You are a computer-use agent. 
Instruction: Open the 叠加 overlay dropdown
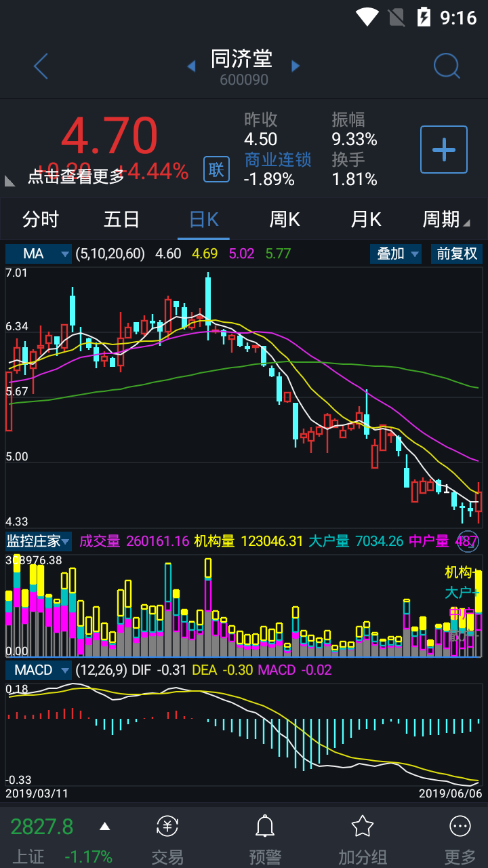[396, 254]
